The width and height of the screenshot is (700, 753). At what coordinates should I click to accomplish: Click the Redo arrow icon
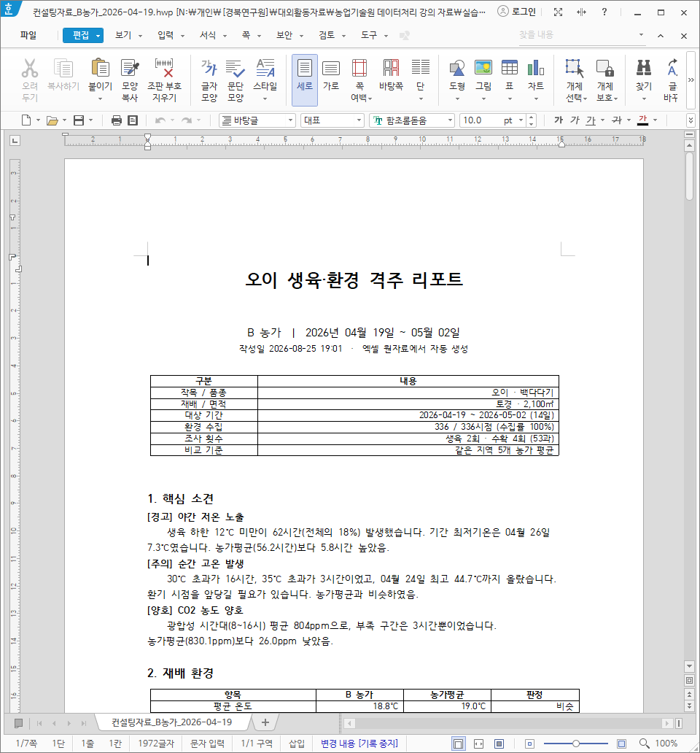click(187, 120)
